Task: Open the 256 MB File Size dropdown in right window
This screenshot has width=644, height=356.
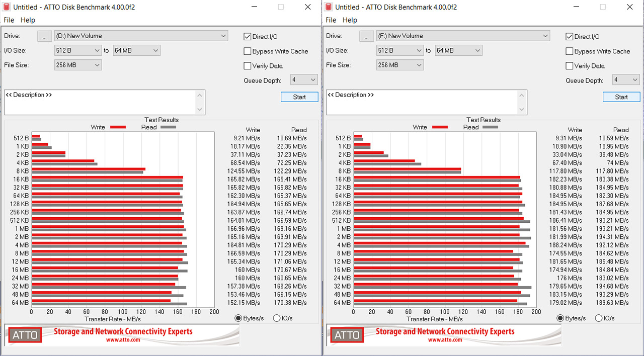Action: click(400, 65)
